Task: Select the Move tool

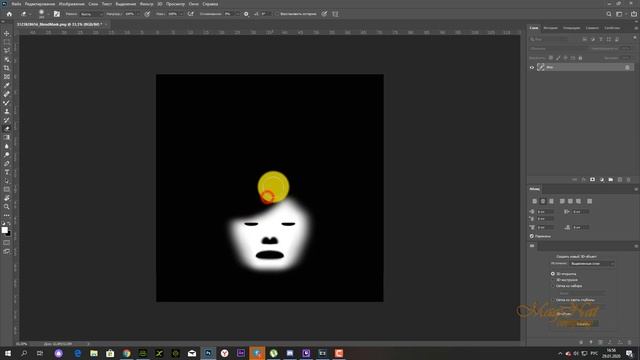Action: (x=7, y=33)
